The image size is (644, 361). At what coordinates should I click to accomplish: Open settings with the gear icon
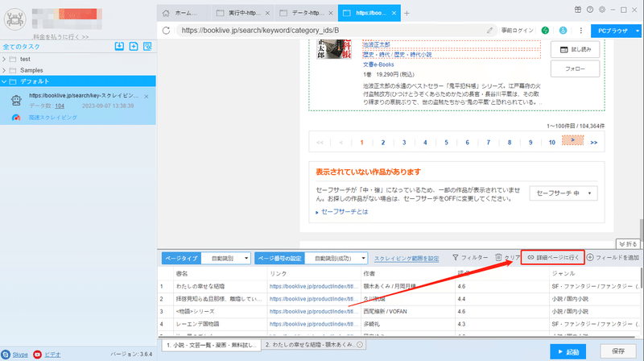(x=601, y=10)
